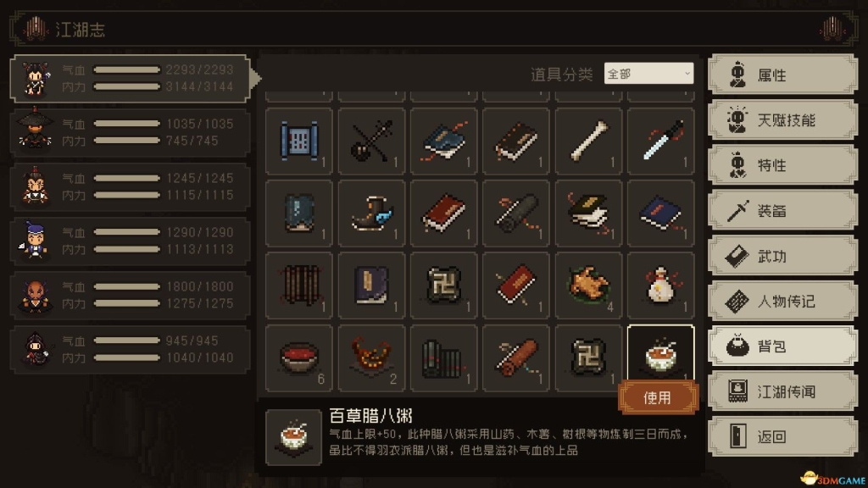Select the white gourd potion bottle

tap(660, 286)
